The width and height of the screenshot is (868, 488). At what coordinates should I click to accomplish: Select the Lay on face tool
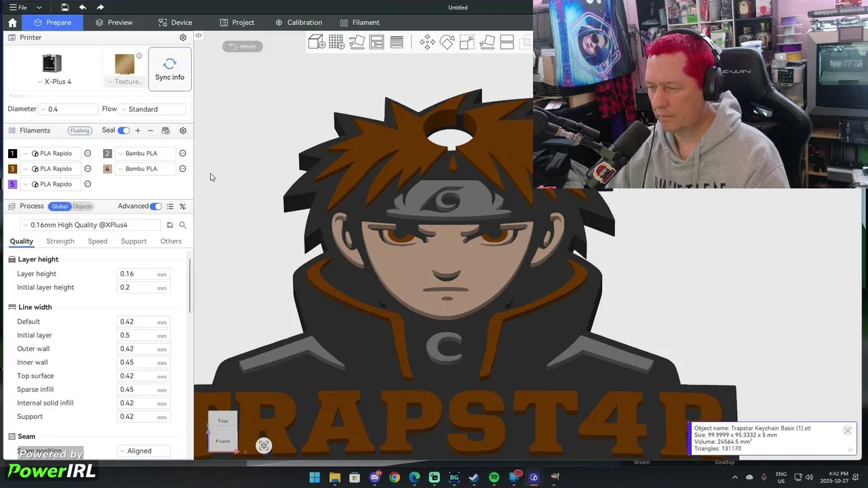point(487,42)
